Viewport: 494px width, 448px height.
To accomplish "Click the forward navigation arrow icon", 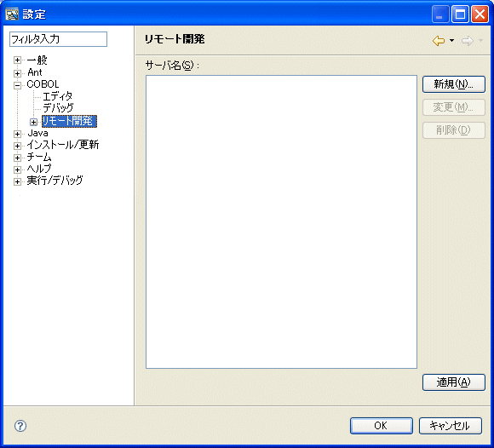I will pyautogui.click(x=468, y=41).
